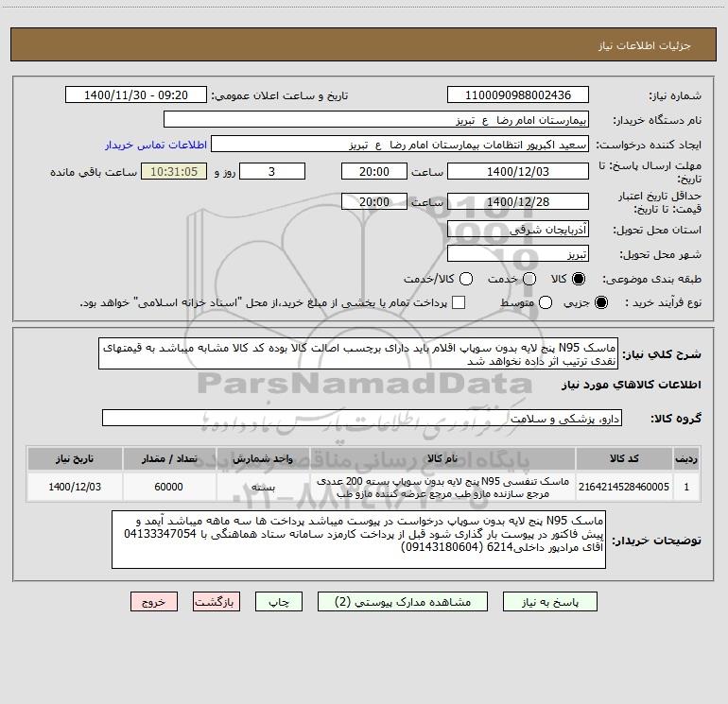This screenshot has width=728, height=704.
Task: Click the خروج exit button
Action: coord(154,601)
